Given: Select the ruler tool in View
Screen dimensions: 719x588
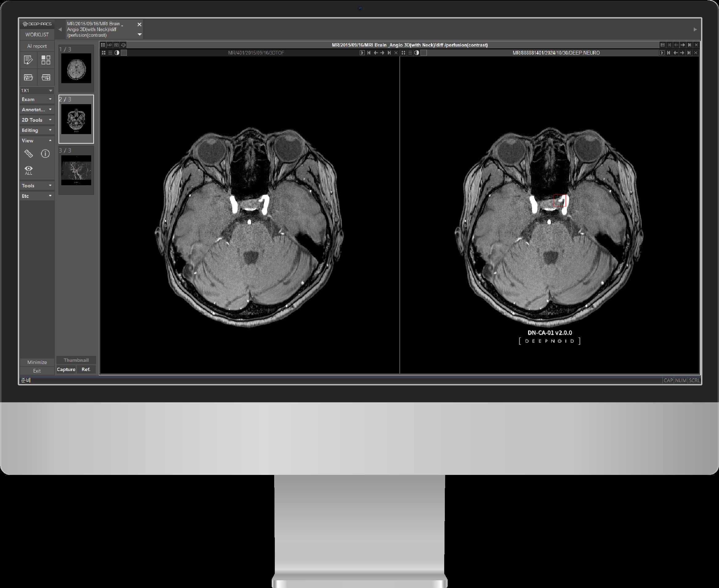Looking at the screenshot, I should (x=28, y=154).
